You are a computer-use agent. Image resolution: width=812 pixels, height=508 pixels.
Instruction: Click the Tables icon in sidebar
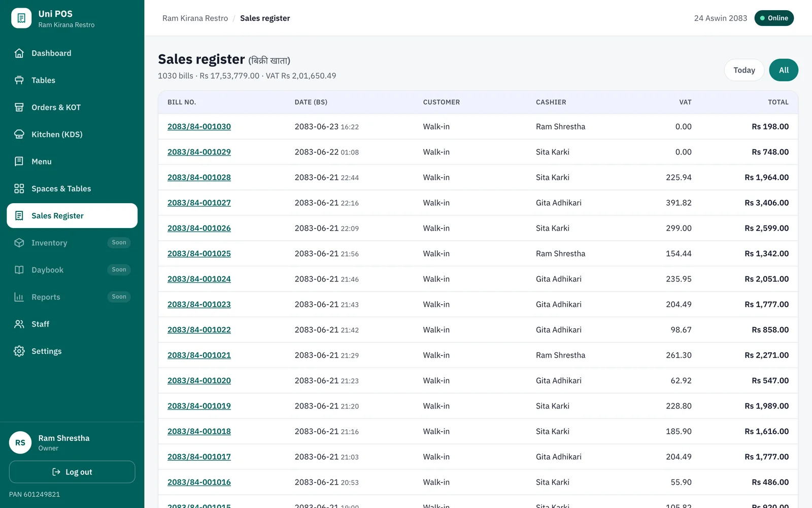coord(19,80)
